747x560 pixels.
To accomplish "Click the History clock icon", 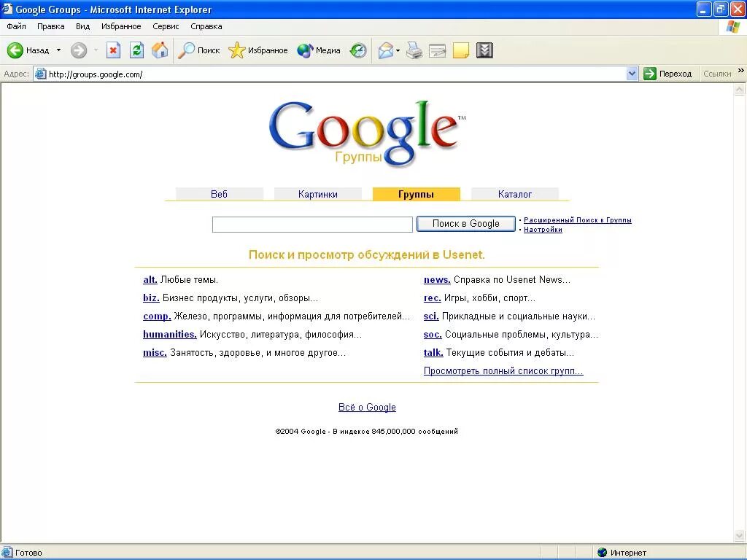I will pos(357,50).
